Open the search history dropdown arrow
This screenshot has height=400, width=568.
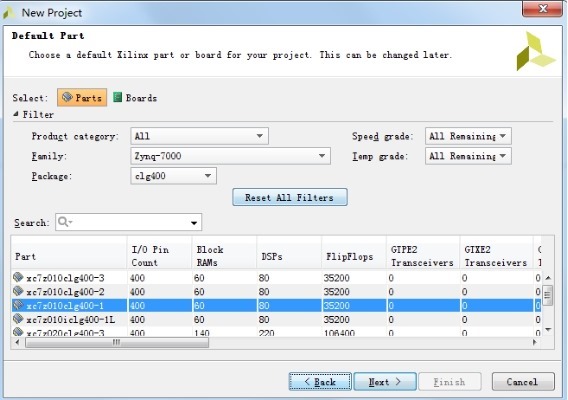coord(194,223)
